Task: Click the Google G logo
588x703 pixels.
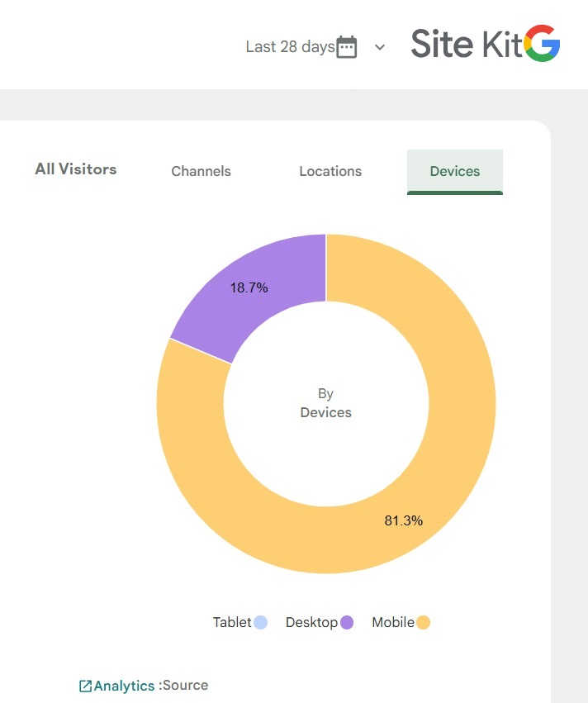Action: coord(542,43)
